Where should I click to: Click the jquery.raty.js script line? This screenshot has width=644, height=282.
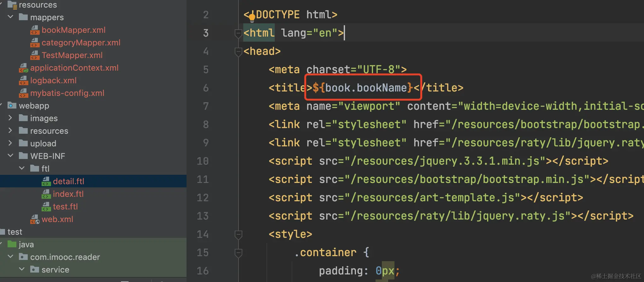(451, 216)
